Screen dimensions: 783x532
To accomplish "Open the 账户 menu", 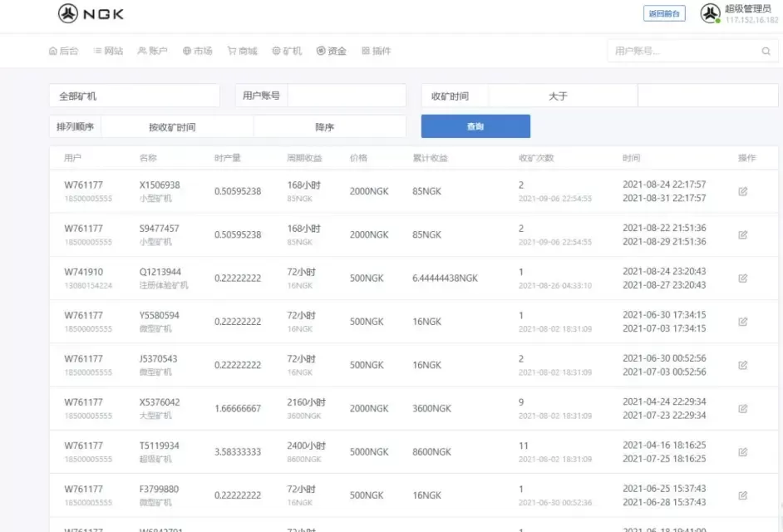I will coord(152,51).
